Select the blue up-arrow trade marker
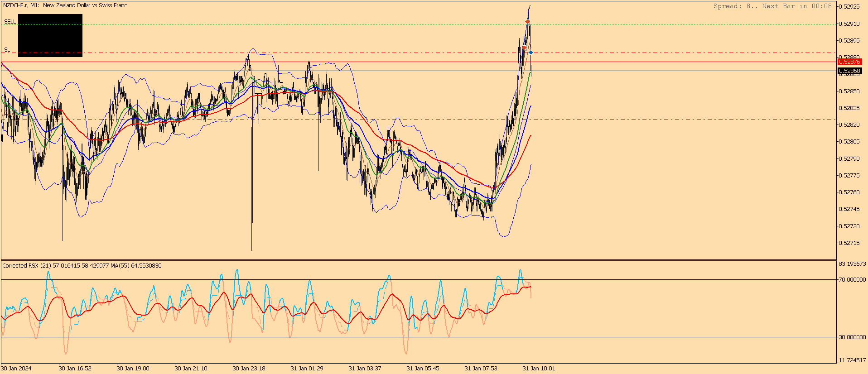The width and height of the screenshot is (868, 374). pos(530,53)
